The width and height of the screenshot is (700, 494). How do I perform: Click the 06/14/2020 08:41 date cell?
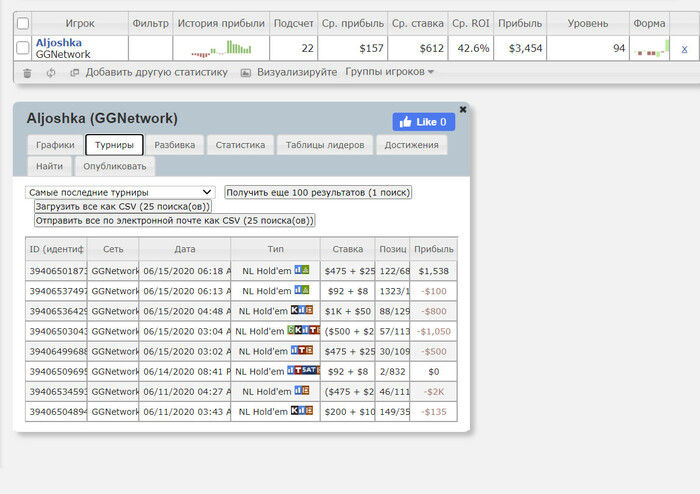pos(185,371)
